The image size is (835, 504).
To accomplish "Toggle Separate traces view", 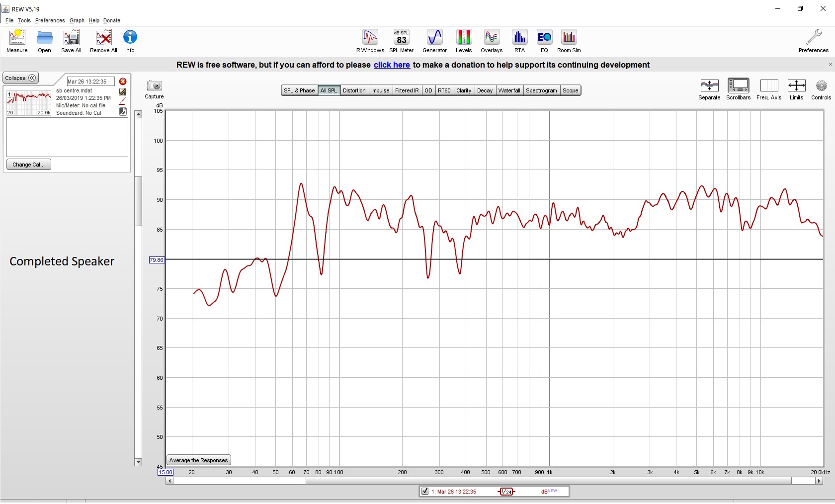I will [x=709, y=89].
